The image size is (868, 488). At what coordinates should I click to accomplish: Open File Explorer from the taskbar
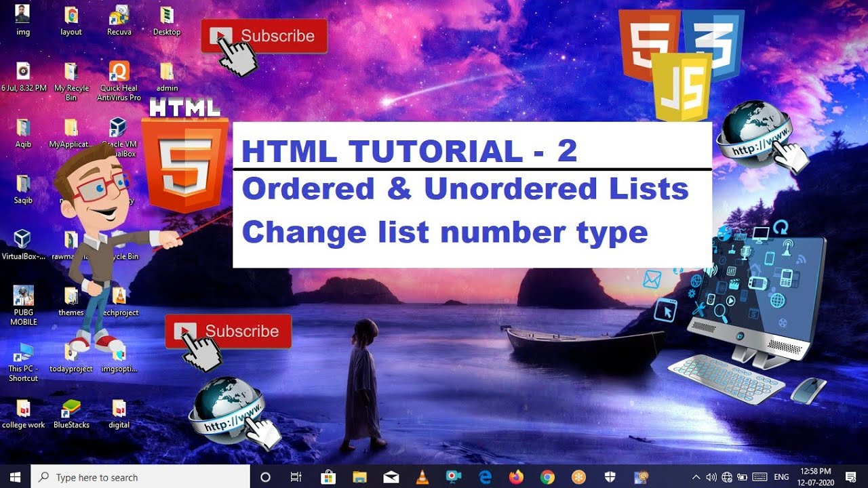(359, 477)
